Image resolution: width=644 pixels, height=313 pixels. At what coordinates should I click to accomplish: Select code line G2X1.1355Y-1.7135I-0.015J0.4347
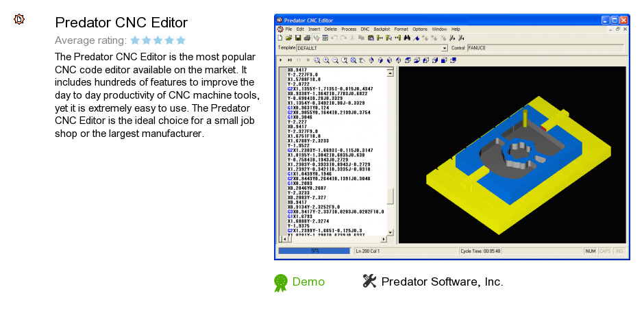coord(330,89)
